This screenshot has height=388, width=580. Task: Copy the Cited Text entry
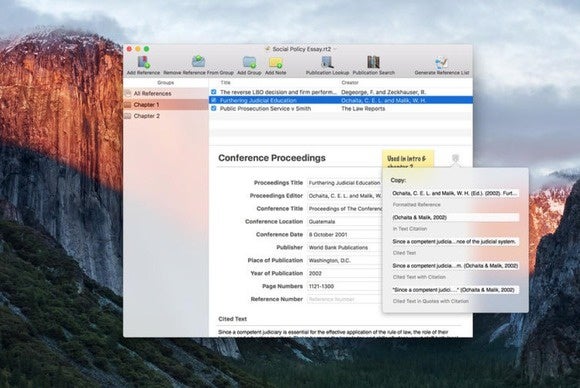point(455,242)
